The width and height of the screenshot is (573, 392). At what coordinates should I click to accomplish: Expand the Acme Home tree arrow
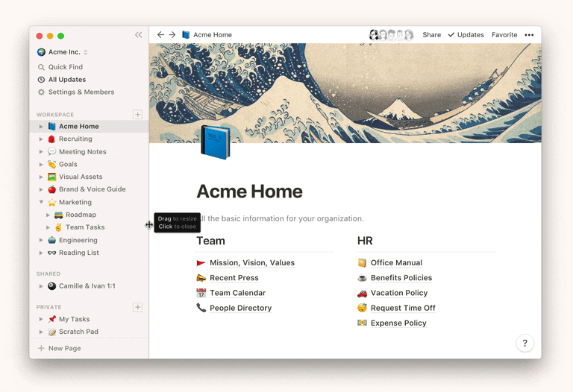click(x=41, y=126)
